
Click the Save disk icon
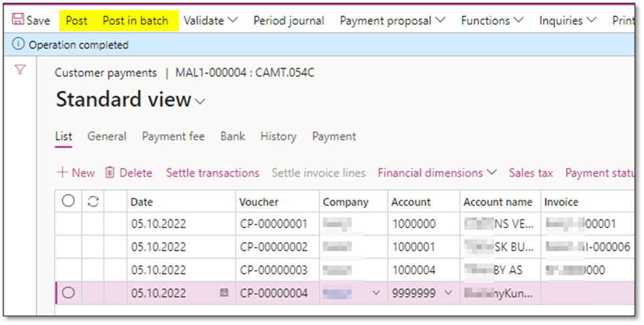pyautogui.click(x=17, y=21)
